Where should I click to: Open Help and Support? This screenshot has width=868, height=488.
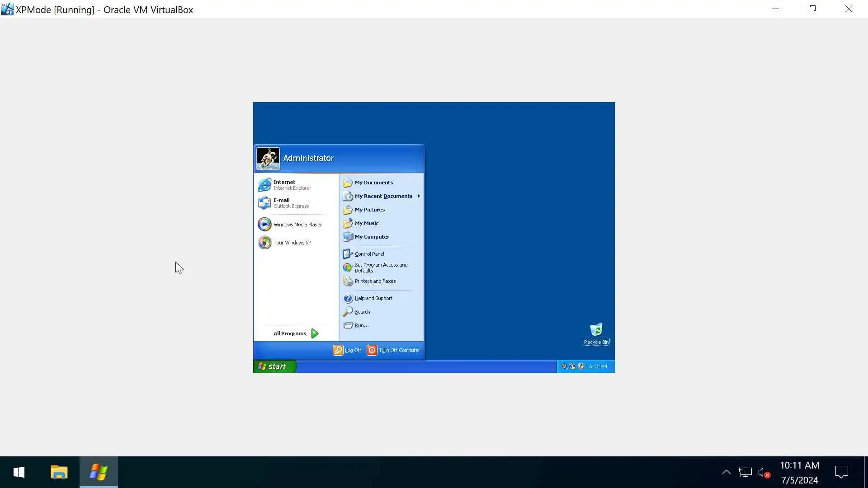click(x=373, y=298)
